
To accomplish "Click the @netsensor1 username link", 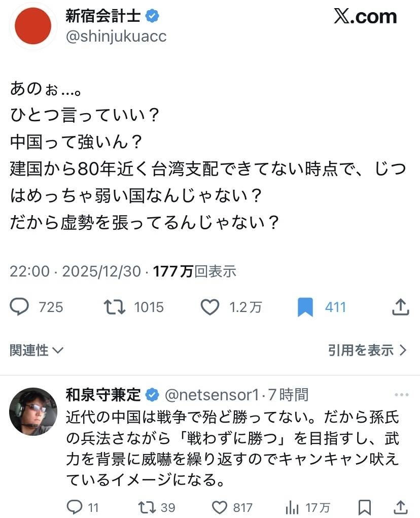I will pos(213,394).
